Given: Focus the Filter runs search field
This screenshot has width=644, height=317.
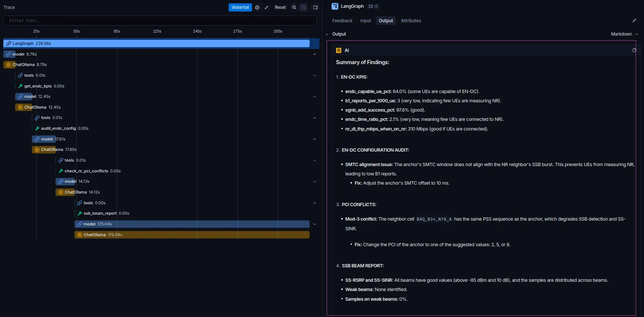Looking at the screenshot, I should coord(160,20).
